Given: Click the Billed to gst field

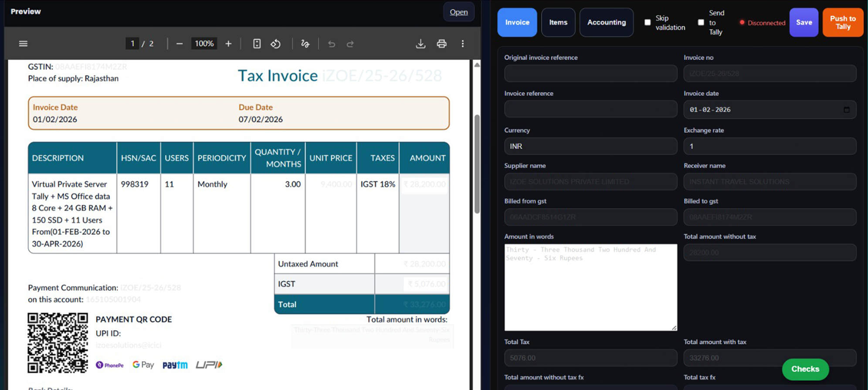Looking at the screenshot, I should [770, 217].
